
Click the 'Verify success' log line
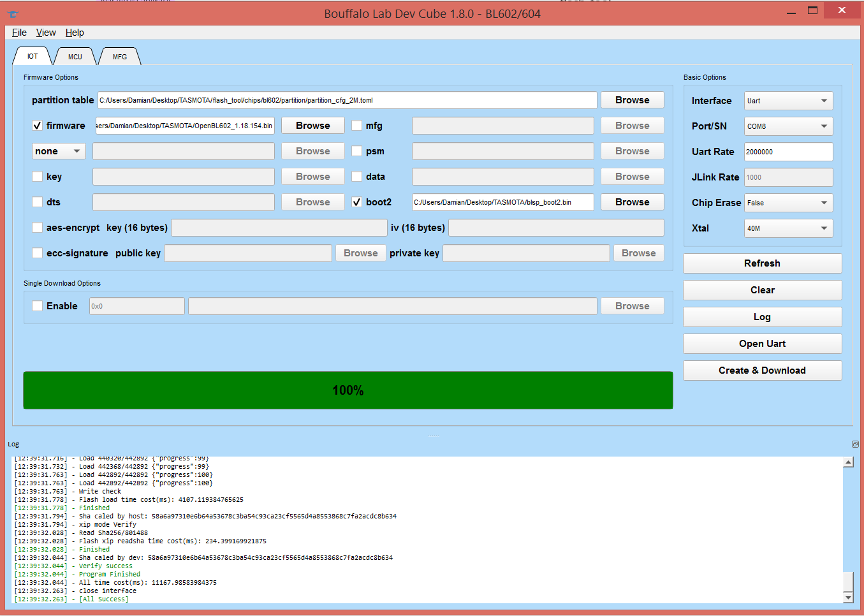(73, 566)
